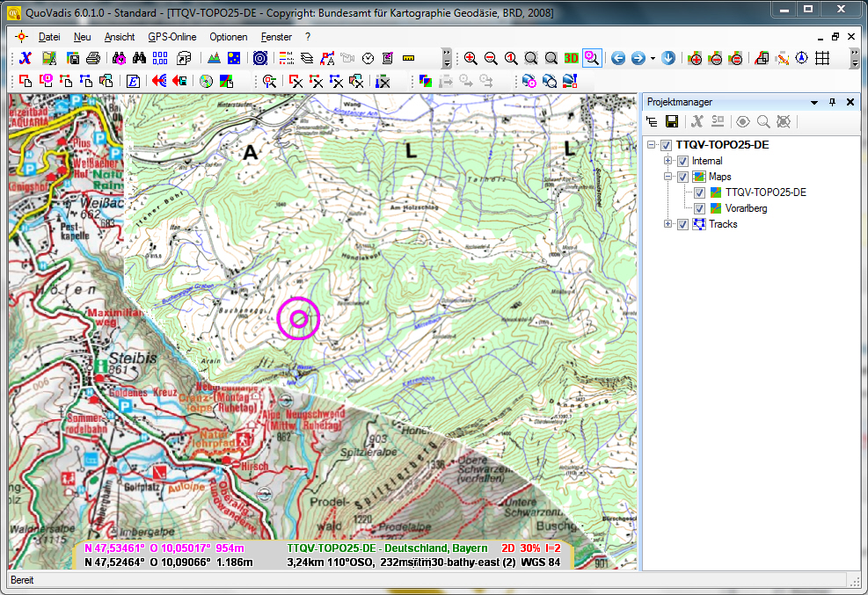This screenshot has width=868, height=595.
Task: Select the Internal tree item
Action: 707,161
